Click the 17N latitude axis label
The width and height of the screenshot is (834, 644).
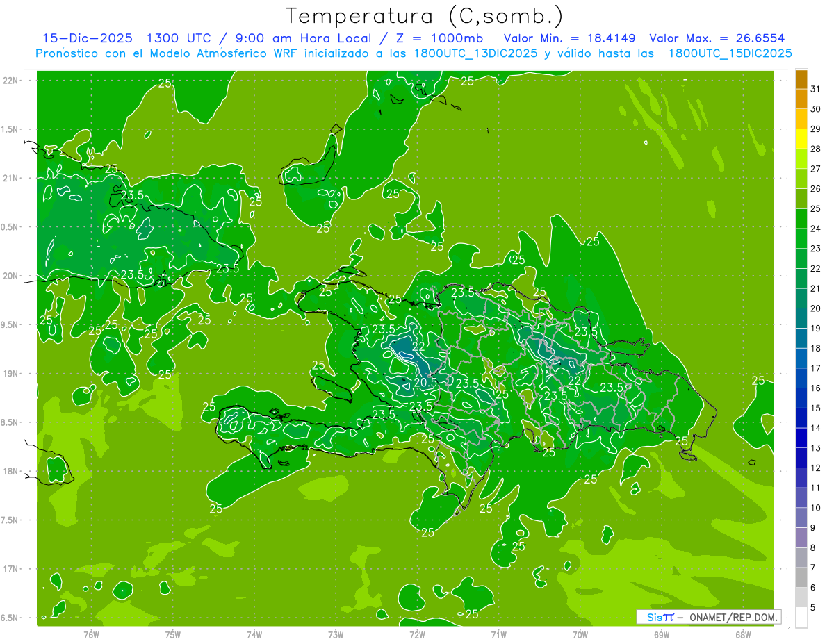(x=10, y=569)
